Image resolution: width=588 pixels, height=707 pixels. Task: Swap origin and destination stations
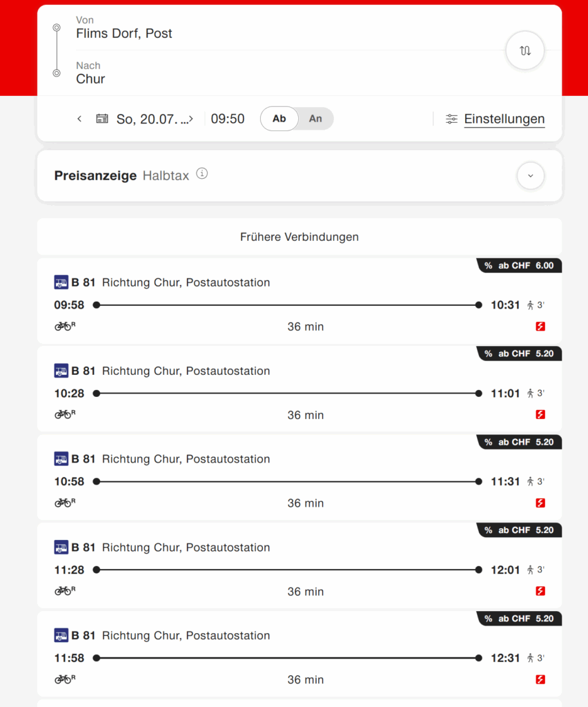tap(525, 50)
